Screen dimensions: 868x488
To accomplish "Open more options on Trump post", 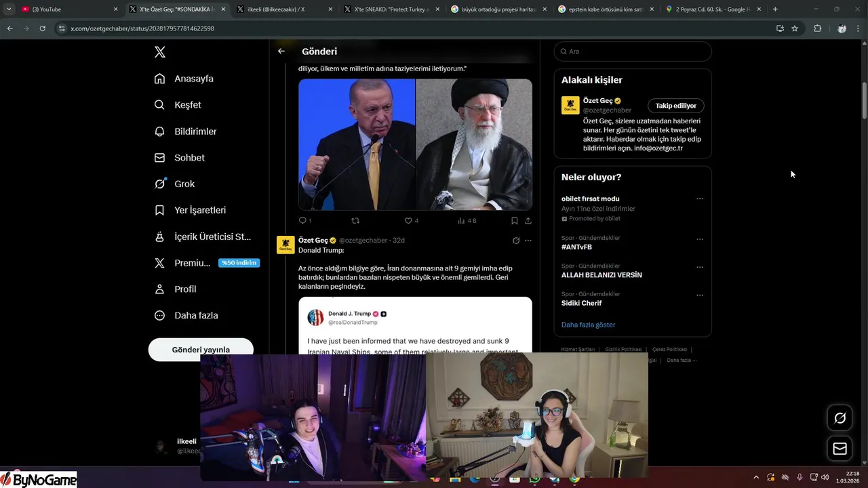I will pos(528,240).
